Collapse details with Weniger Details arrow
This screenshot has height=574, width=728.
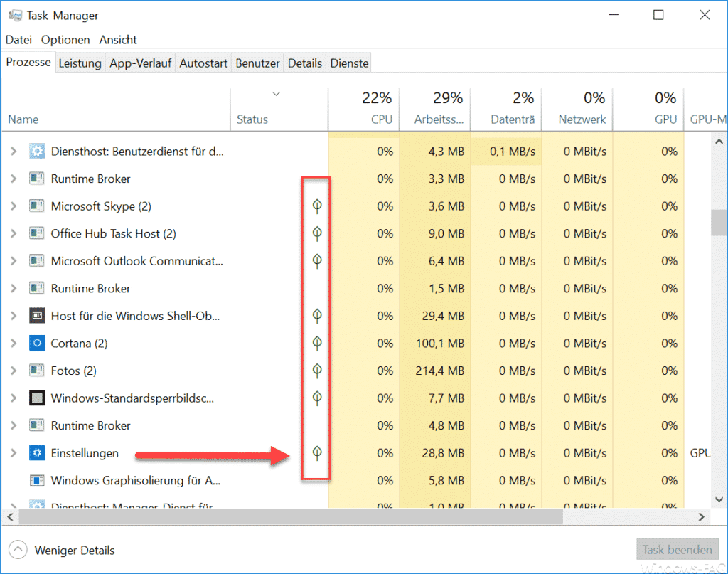click(18, 549)
